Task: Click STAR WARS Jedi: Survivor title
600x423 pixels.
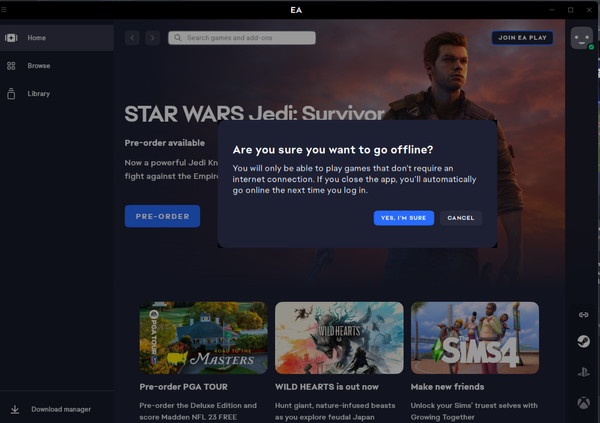Action: click(x=254, y=114)
